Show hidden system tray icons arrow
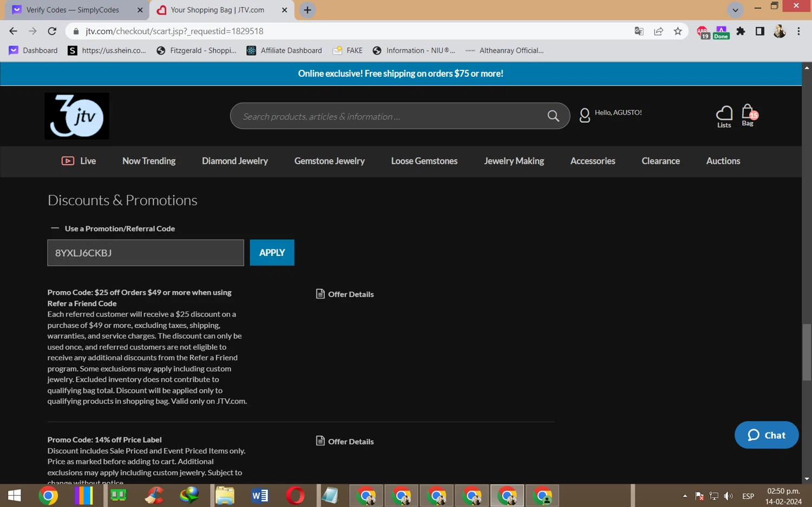812x507 pixels. 685,496
